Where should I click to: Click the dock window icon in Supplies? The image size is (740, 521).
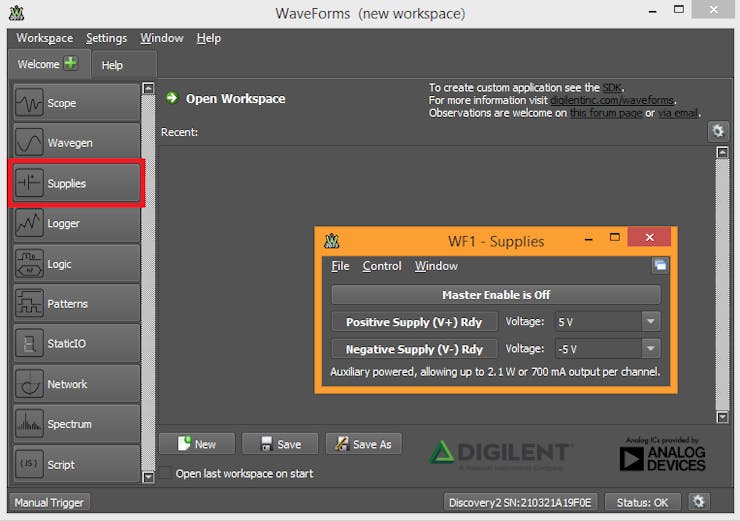click(660, 265)
